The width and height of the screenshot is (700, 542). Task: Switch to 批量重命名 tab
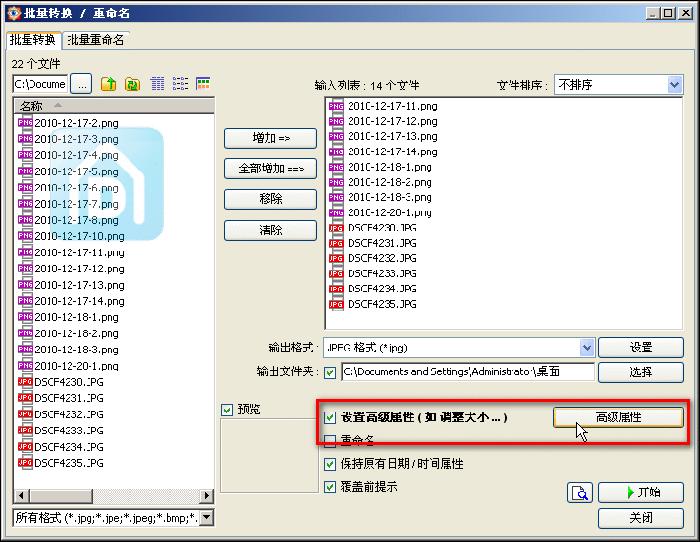(96, 40)
